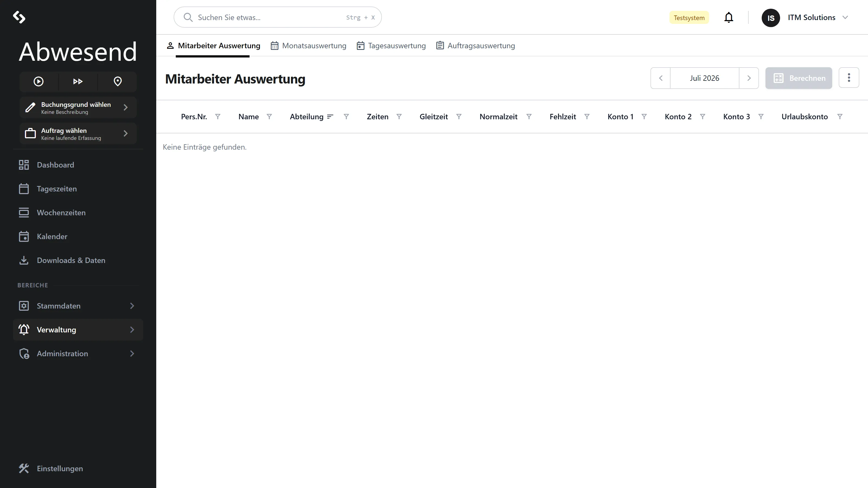The height and width of the screenshot is (488, 868).
Task: Click the Berechnen button
Action: pyautogui.click(x=799, y=78)
